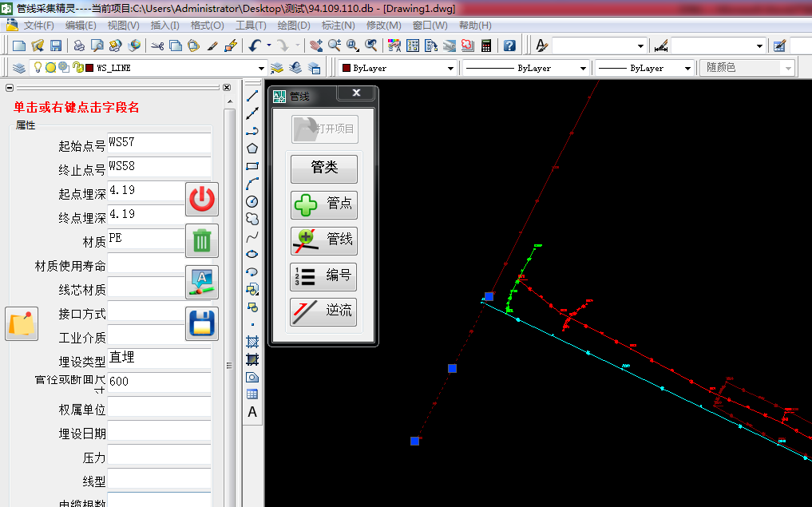
Task: Open the 格式(O) menu
Action: [x=208, y=26]
